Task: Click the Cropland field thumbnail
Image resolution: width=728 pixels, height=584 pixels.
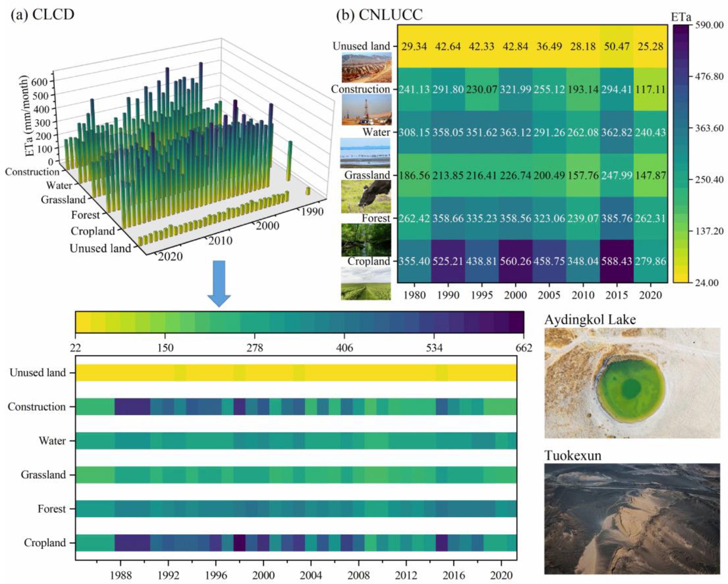Action: (x=366, y=283)
